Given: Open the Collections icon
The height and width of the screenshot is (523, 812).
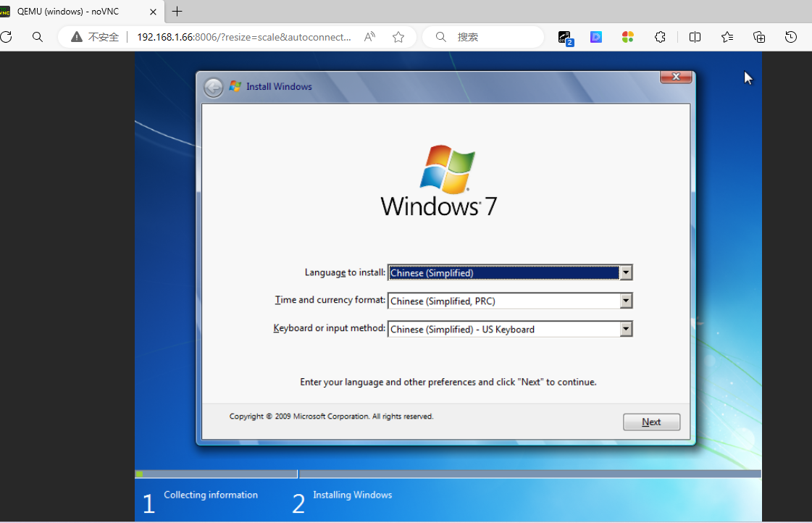Looking at the screenshot, I should click(x=758, y=37).
